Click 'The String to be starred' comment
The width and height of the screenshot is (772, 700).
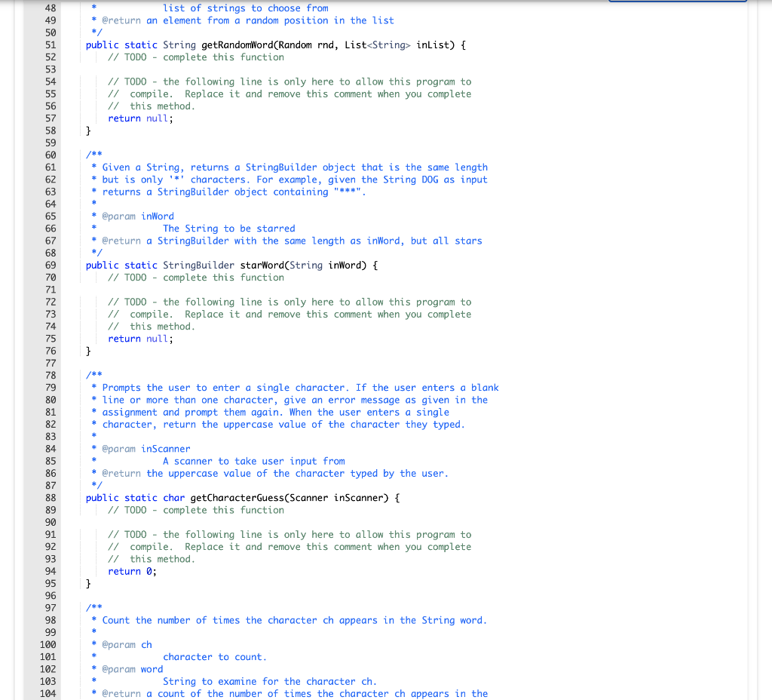(x=229, y=229)
